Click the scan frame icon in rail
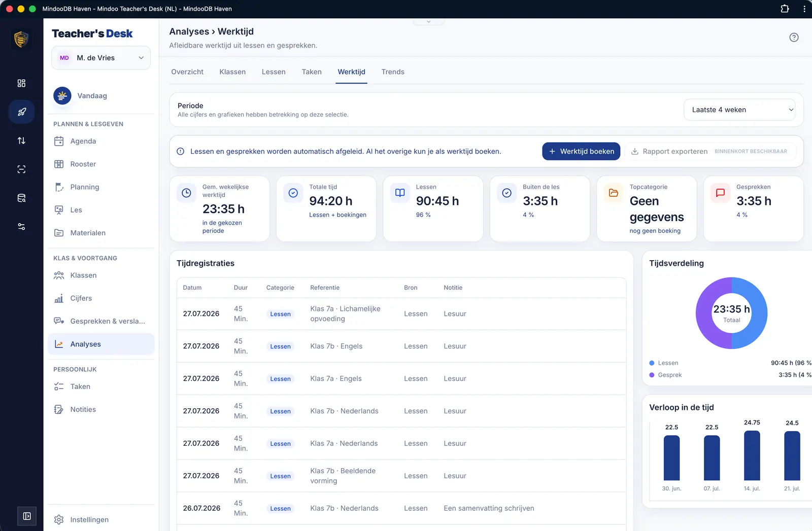Screen dimensions: 812x531 pyautogui.click(x=21, y=169)
